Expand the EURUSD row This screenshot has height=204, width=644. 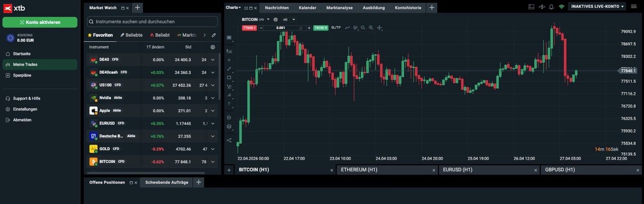(212, 123)
